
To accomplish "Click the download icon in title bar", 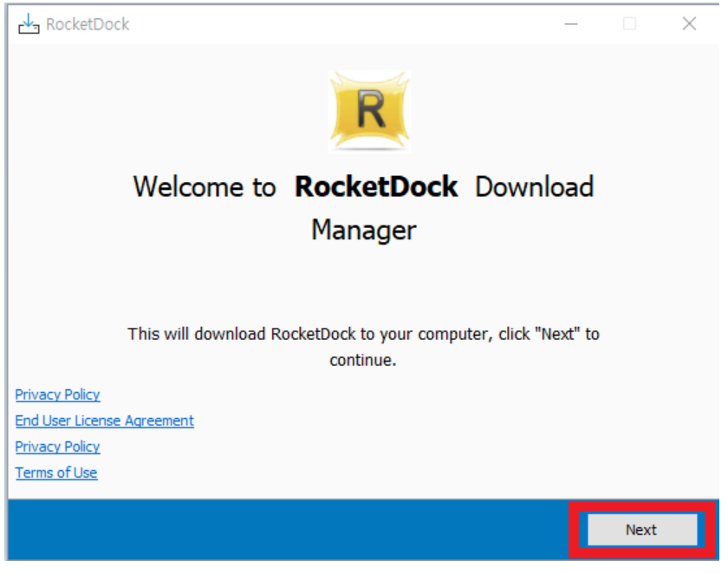I will click(x=29, y=24).
